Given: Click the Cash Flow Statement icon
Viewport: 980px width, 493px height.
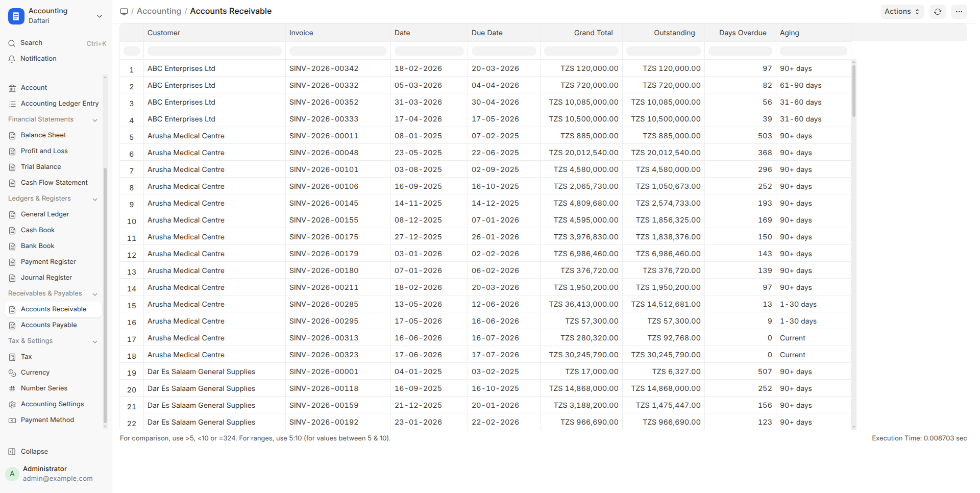Looking at the screenshot, I should point(12,183).
